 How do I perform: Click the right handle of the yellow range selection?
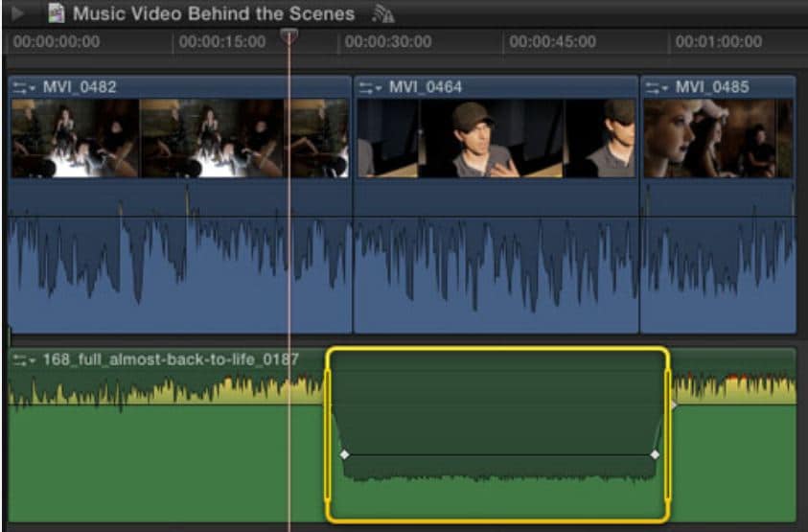click(668, 435)
